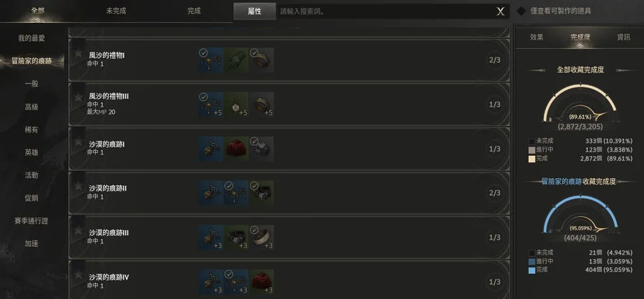Select the ring icon in 風沙的禮物III
The height and width of the screenshot is (299, 644).
pyautogui.click(x=261, y=104)
